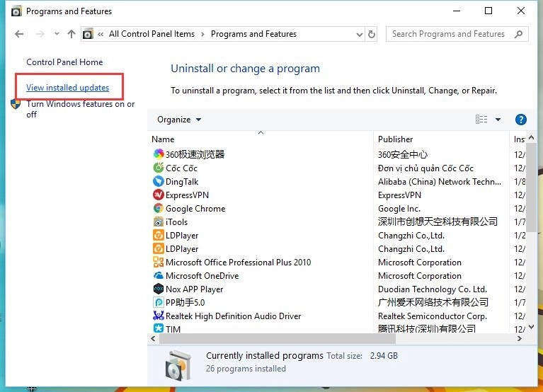Viewport: 543px width, 392px height.
Task: Click the Realtek Audio Driver icon
Action: [159, 316]
